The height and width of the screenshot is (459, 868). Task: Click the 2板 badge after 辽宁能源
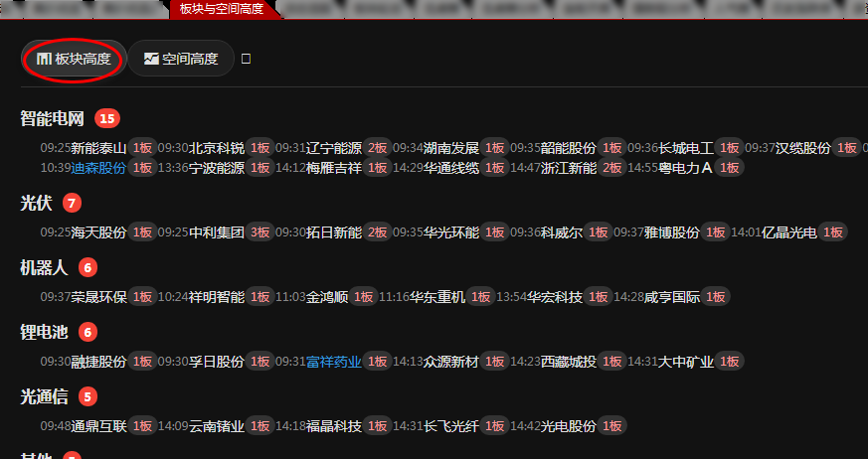378,148
